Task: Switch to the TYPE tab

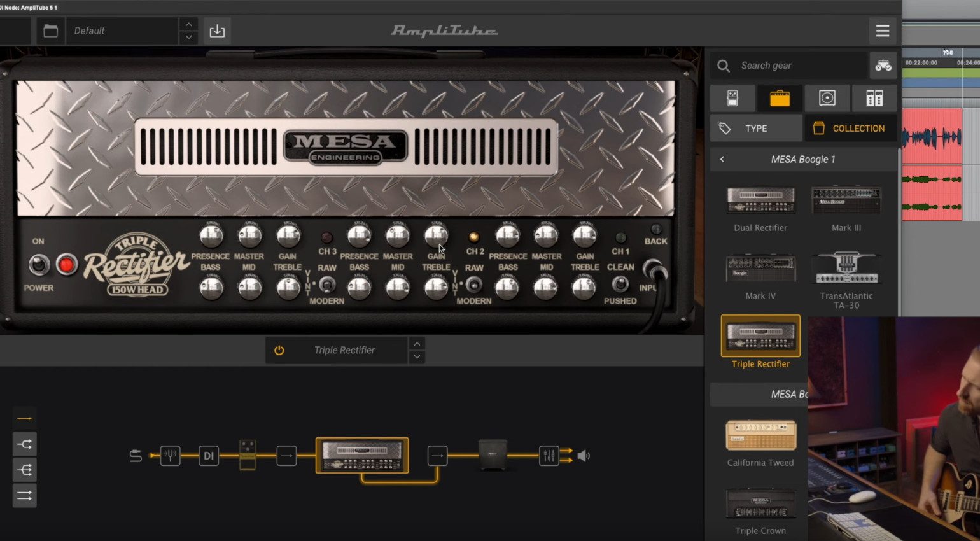Action: coord(756,128)
